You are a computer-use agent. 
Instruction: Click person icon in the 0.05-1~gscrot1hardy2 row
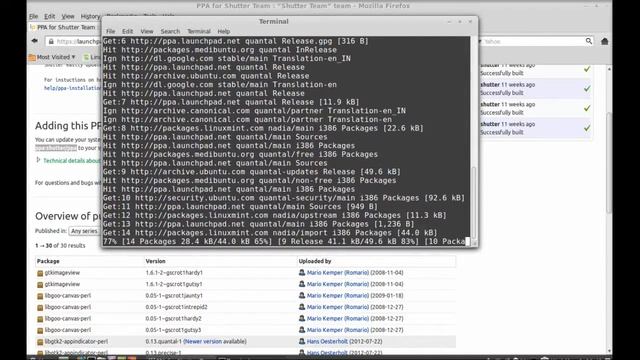(x=302, y=318)
